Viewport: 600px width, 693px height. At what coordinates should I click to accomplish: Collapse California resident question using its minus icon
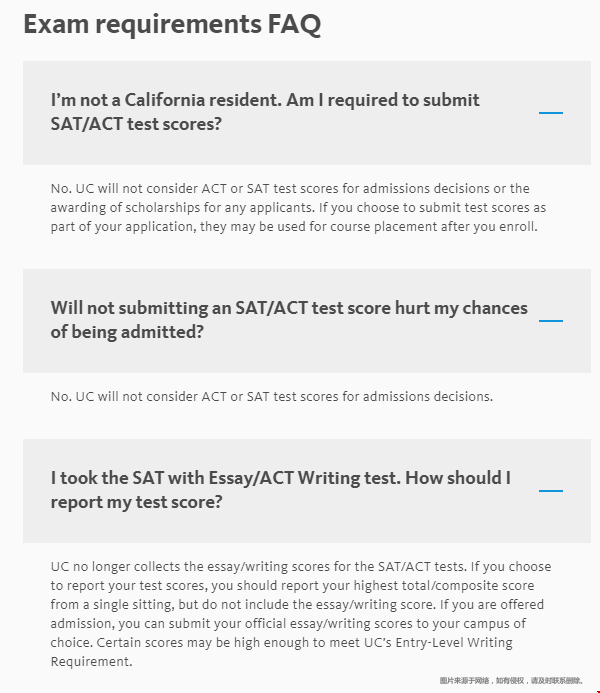(551, 113)
